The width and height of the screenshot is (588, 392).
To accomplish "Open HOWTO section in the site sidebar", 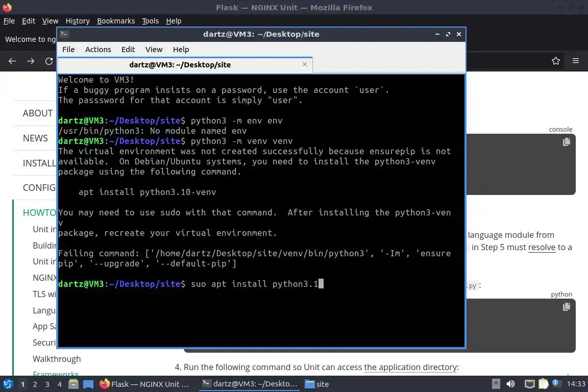I will [x=39, y=213].
